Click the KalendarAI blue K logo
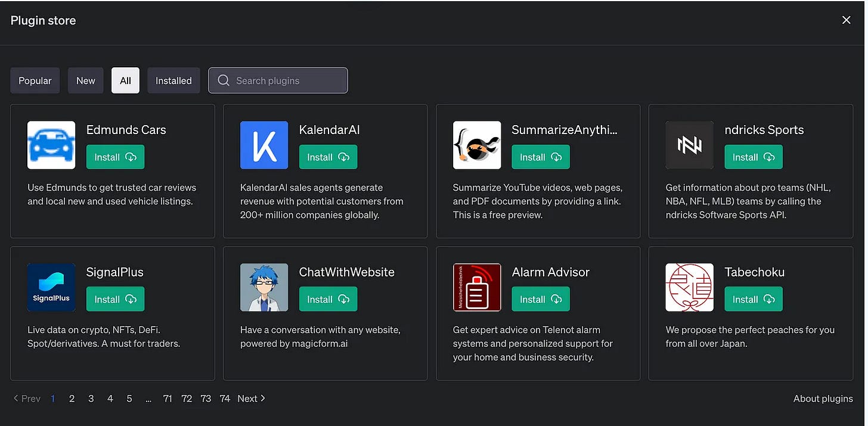The height and width of the screenshot is (426, 868). coord(264,145)
